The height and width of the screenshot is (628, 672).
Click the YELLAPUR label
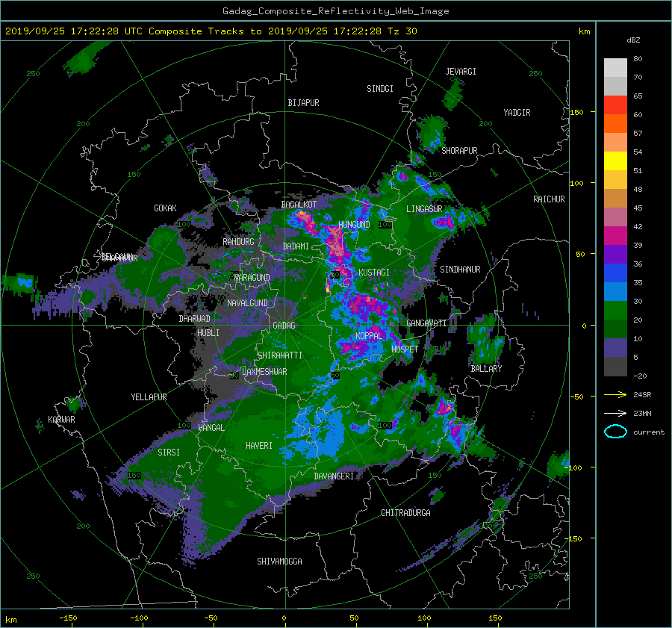149,397
